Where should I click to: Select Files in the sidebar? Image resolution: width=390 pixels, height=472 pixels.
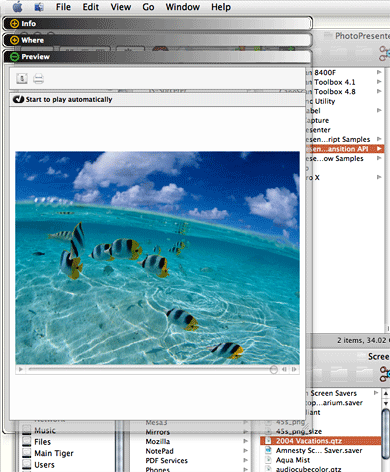point(42,442)
